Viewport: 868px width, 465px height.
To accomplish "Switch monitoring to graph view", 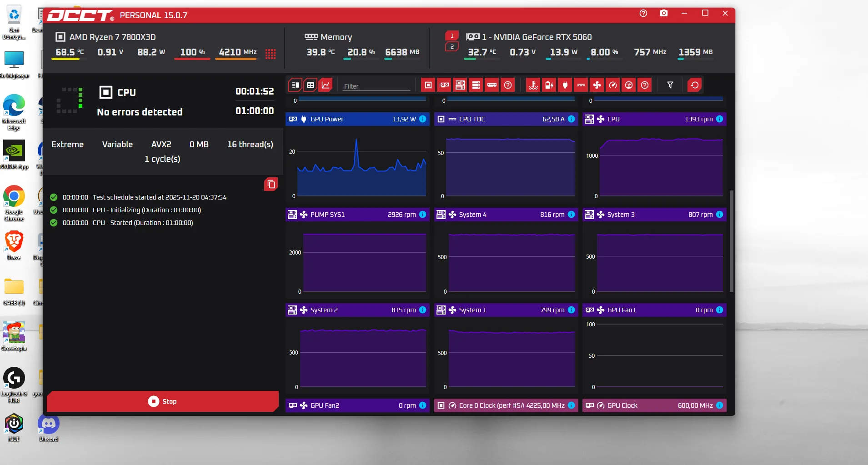I will [326, 85].
